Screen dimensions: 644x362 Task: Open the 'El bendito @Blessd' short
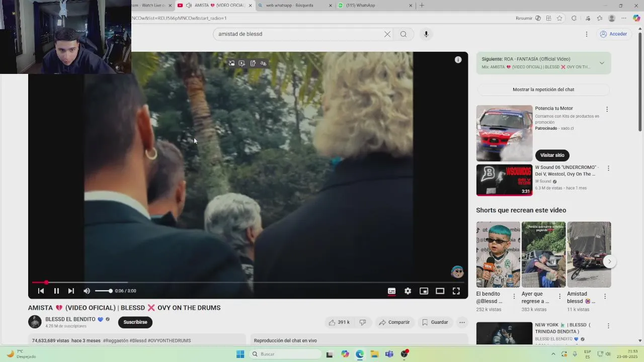pyautogui.click(x=498, y=254)
